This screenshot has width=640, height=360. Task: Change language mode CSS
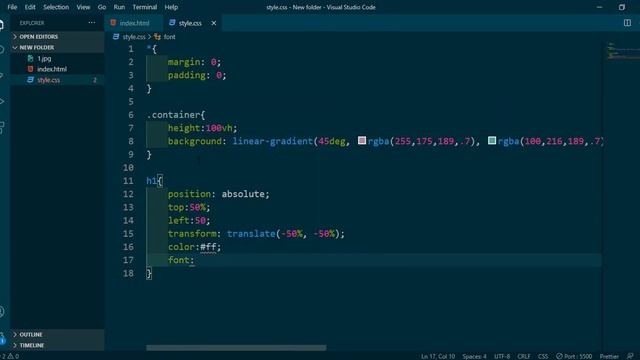click(543, 356)
